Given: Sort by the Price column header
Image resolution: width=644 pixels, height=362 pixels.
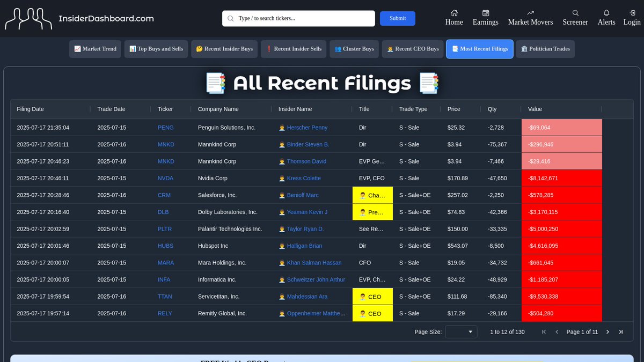Looking at the screenshot, I should click(x=454, y=109).
